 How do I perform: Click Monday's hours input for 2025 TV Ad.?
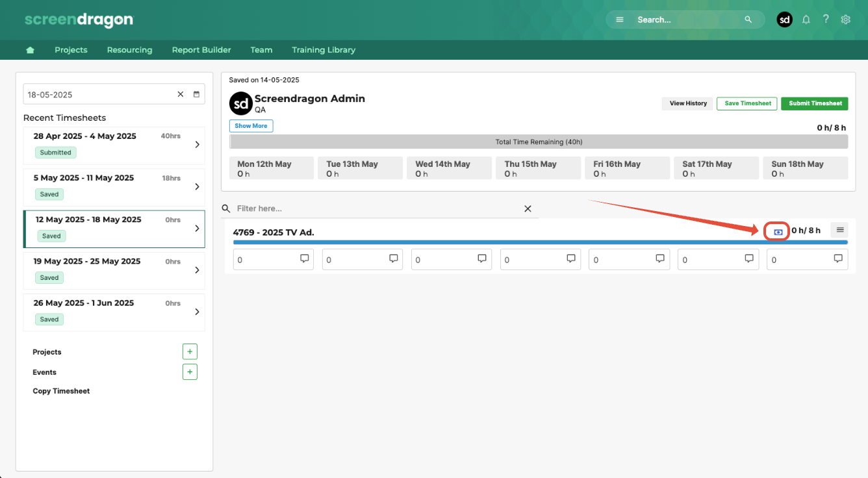click(x=274, y=259)
